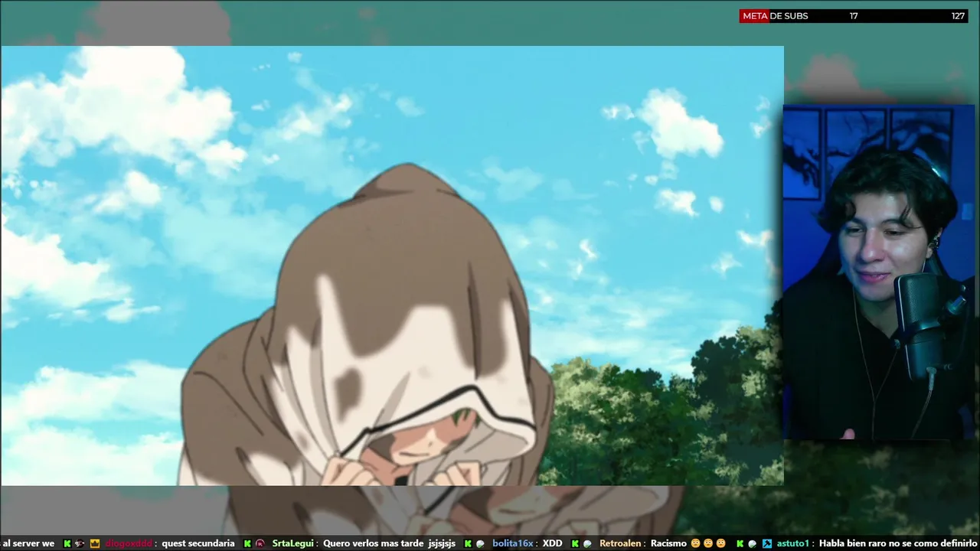980x551 pixels.
Task: Click the streamer webcam overlay
Action: pos(878,272)
